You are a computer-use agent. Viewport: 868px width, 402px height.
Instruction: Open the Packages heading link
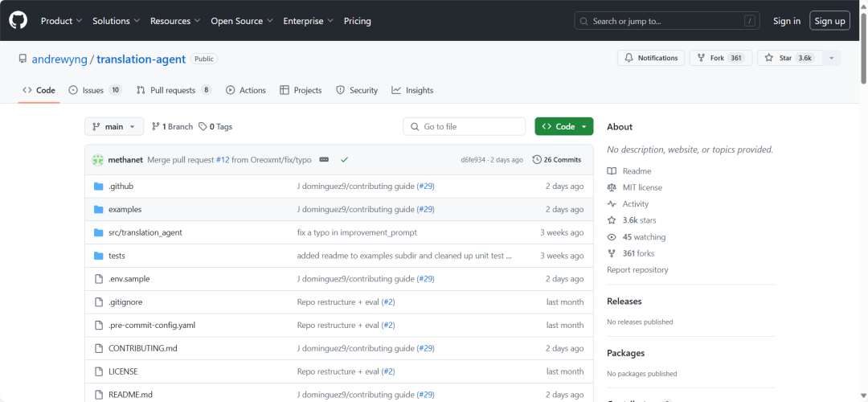coord(625,353)
